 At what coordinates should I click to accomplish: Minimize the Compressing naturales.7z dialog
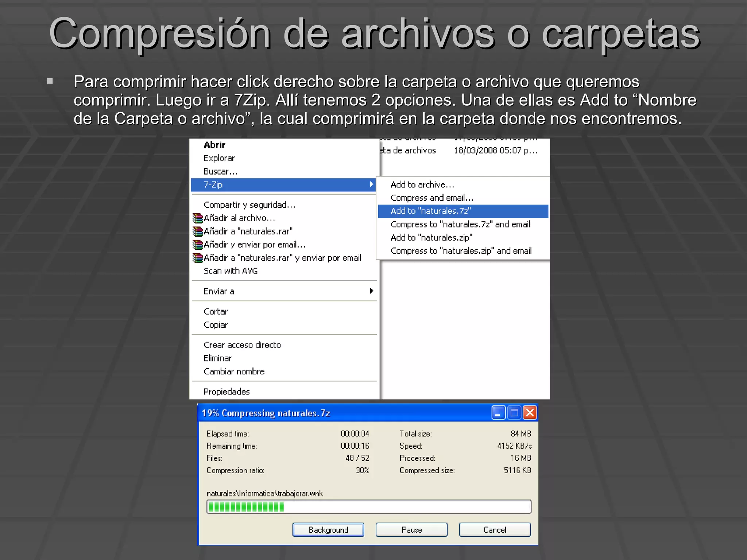pos(498,413)
